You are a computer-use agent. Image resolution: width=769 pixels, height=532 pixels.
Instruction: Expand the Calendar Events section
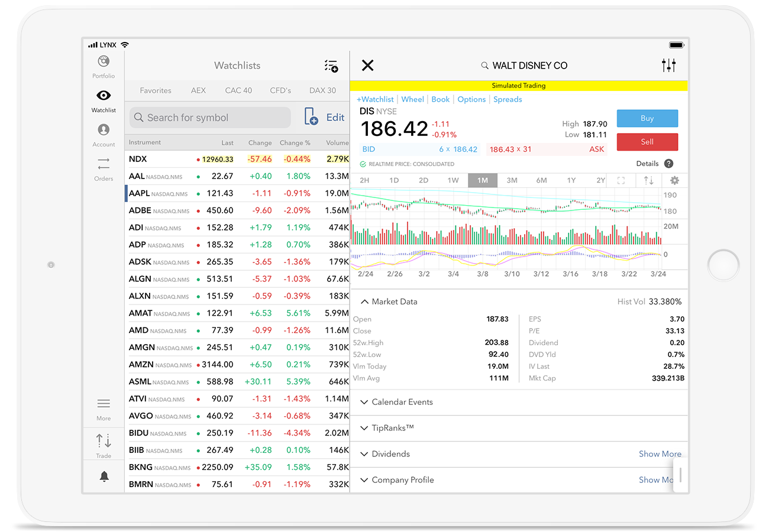(x=396, y=402)
